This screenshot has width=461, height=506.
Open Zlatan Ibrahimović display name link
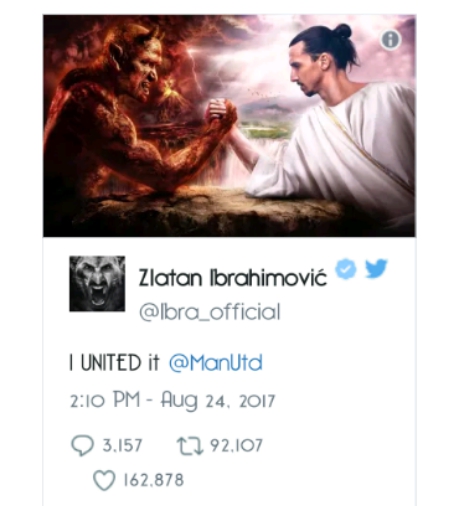232,278
